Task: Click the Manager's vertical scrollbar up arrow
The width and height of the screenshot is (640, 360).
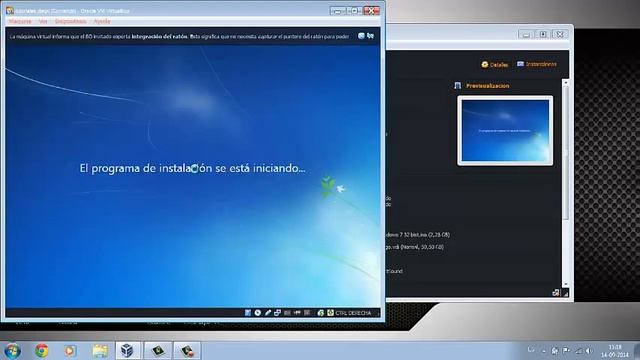Action: pos(565,83)
